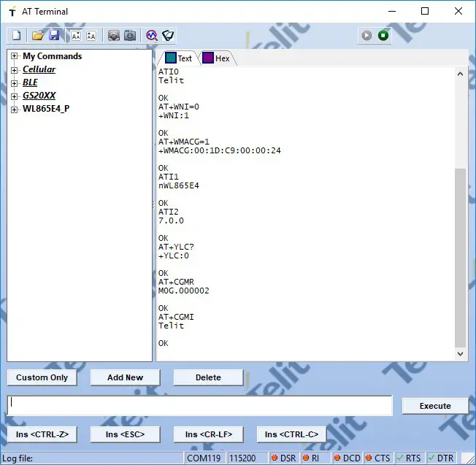Click the Log file status label
Image resolution: width=476 pixels, height=465 pixels.
point(18,458)
